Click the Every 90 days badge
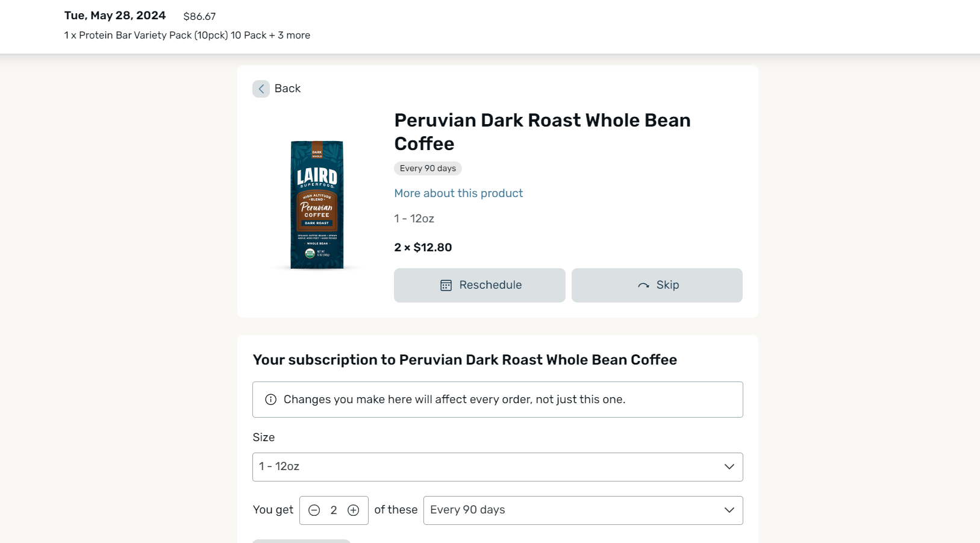 (428, 169)
